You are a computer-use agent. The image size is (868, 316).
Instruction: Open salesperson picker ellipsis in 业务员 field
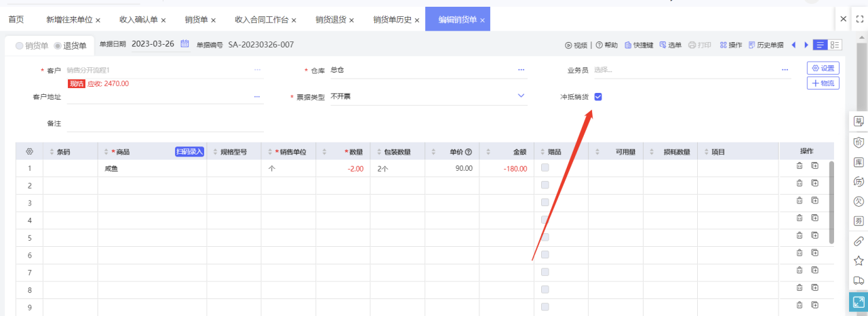(x=785, y=70)
